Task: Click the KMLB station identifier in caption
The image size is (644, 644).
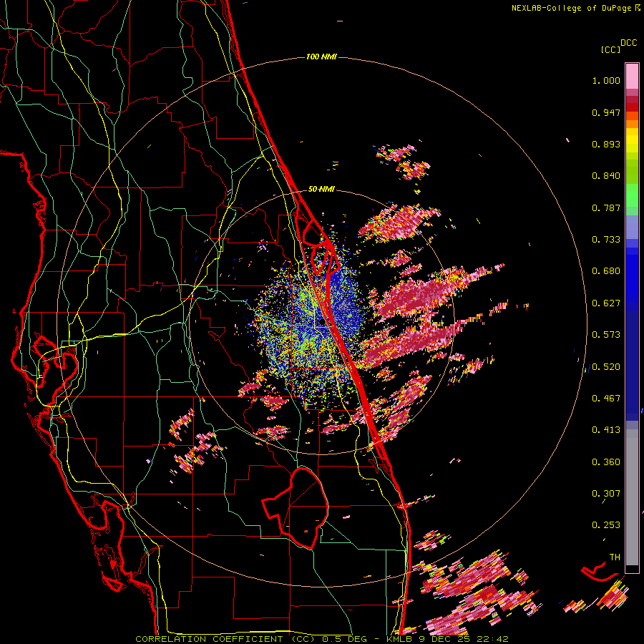Action: (x=401, y=639)
